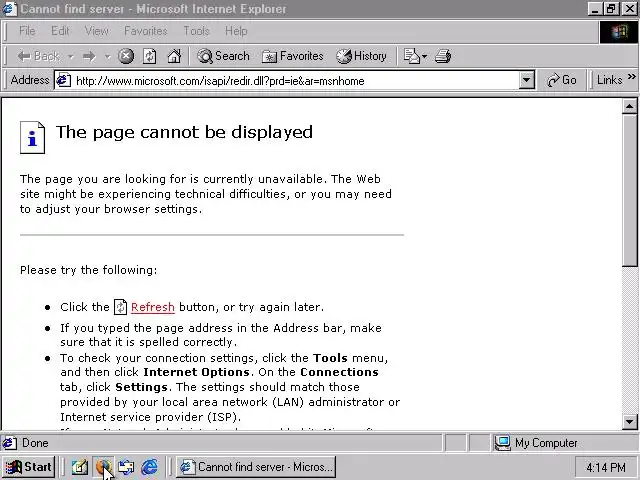
Task: Open the View menu
Action: pyautogui.click(x=96, y=31)
